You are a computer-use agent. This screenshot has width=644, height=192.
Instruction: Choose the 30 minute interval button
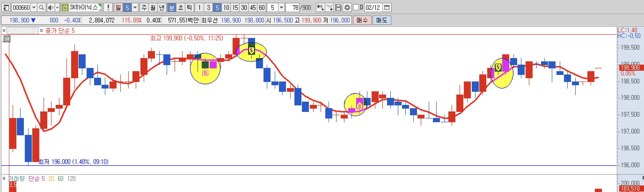244,7
